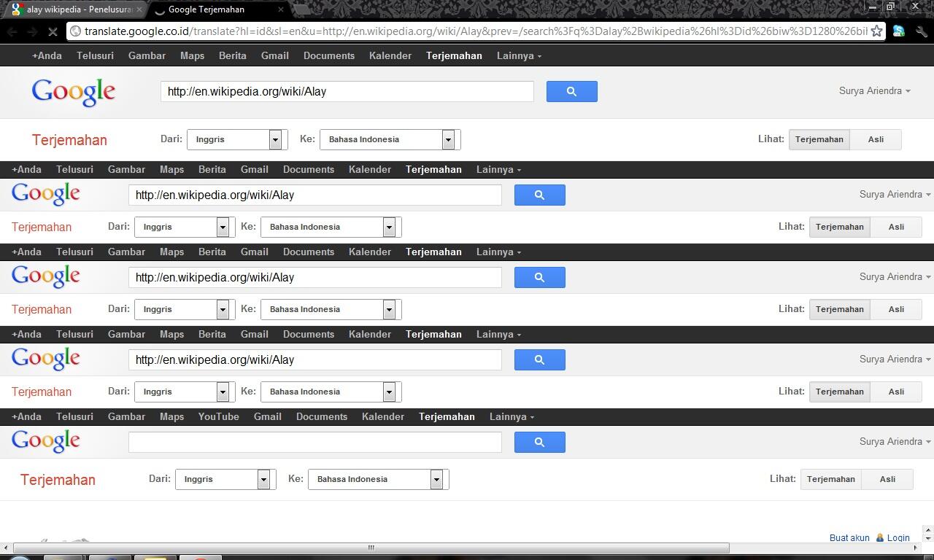Select Asli view in the fourth header's Lihat toggle

[896, 392]
